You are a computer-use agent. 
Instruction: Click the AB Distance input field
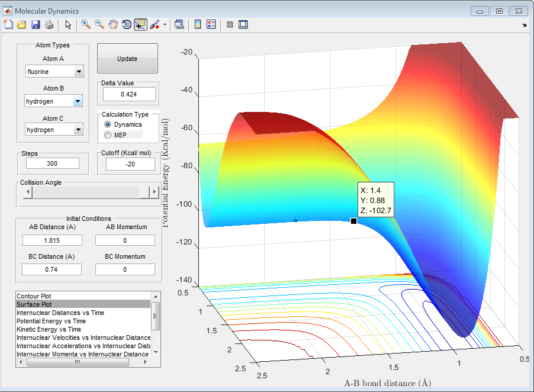coord(52,240)
